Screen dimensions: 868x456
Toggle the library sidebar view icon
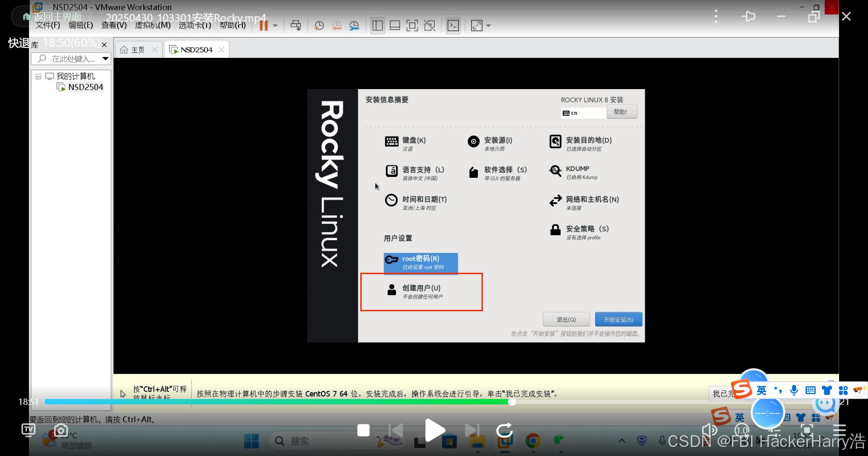377,26
